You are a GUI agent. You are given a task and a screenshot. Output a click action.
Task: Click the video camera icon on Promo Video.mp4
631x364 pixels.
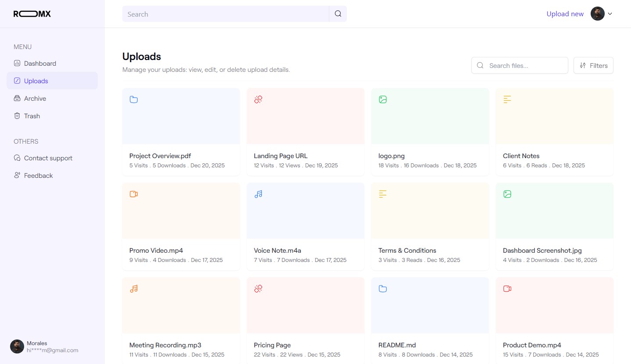coord(134,194)
